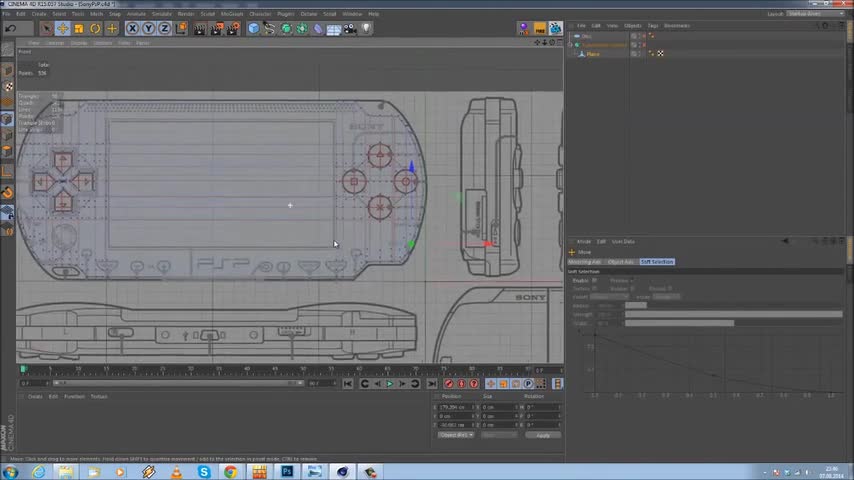Click the Position X input field
854x480 pixels.
pos(456,407)
